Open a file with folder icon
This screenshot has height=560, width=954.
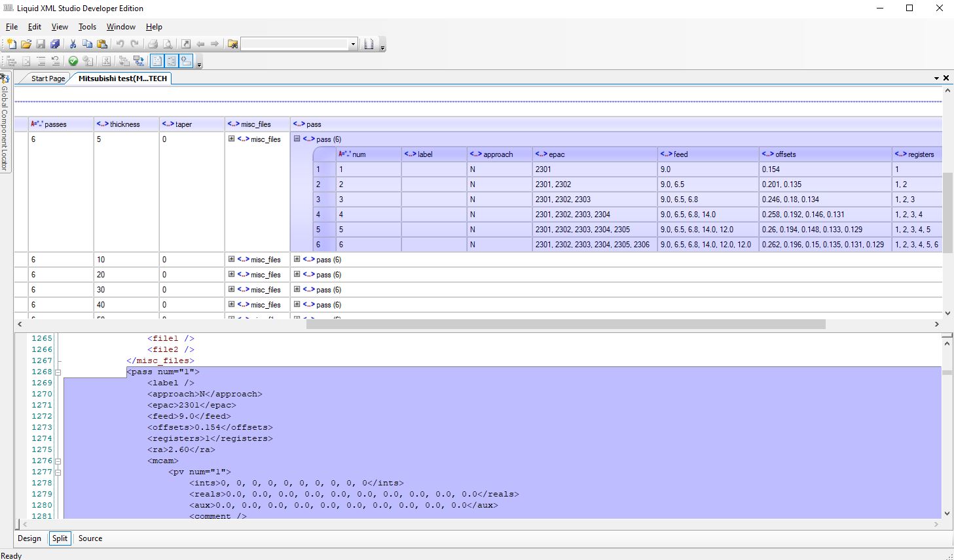[x=26, y=44]
